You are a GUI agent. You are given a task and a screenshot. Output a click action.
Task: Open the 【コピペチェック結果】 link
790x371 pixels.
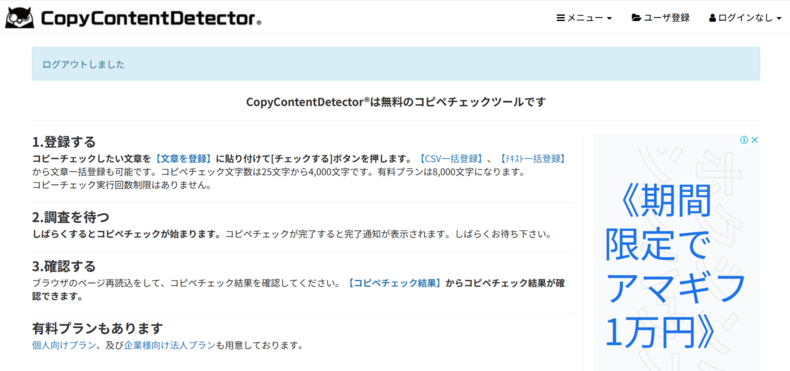point(396,283)
